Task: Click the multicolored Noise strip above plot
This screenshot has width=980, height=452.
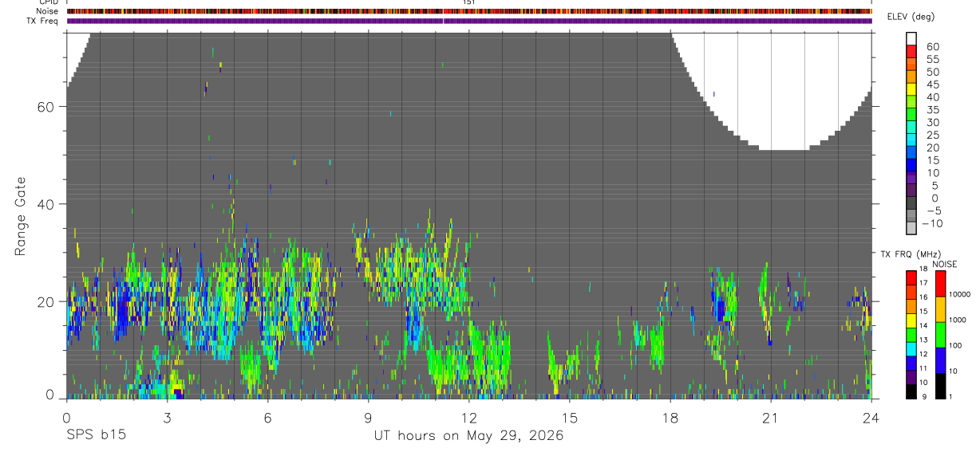Action: click(468, 11)
